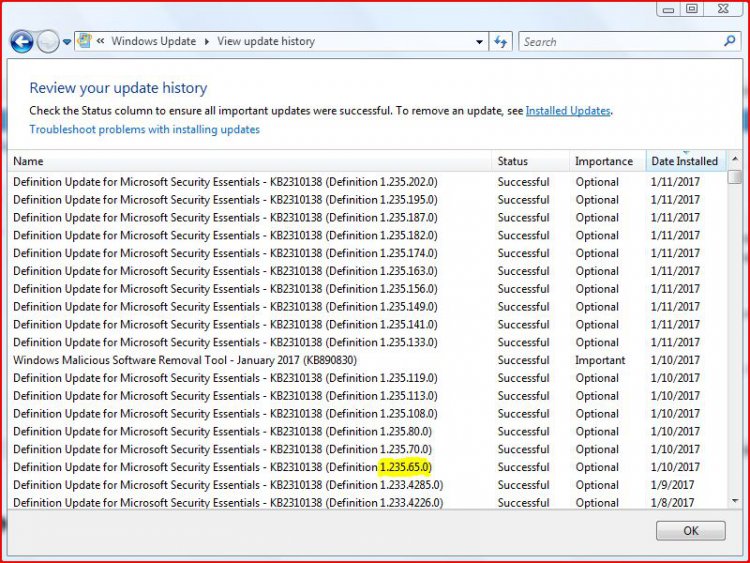Open the address bar history dropdown
Viewport: 750px width, 563px height.
pyautogui.click(x=479, y=42)
